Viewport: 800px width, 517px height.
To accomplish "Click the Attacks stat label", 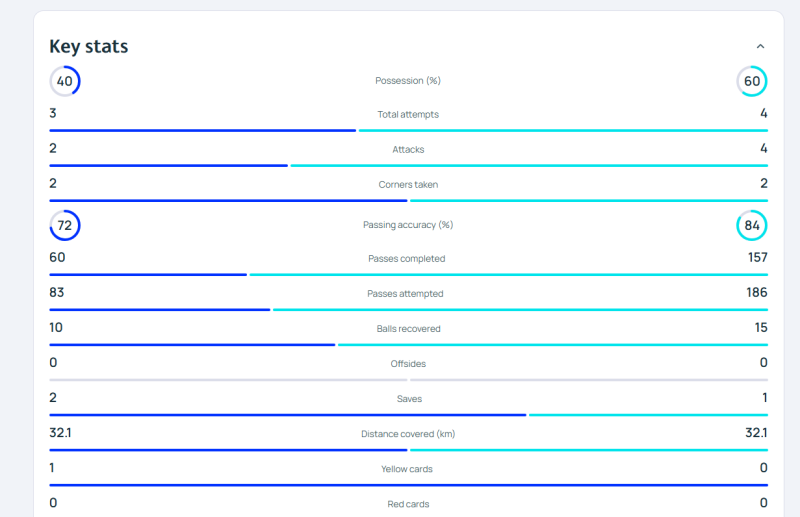I will point(408,149).
